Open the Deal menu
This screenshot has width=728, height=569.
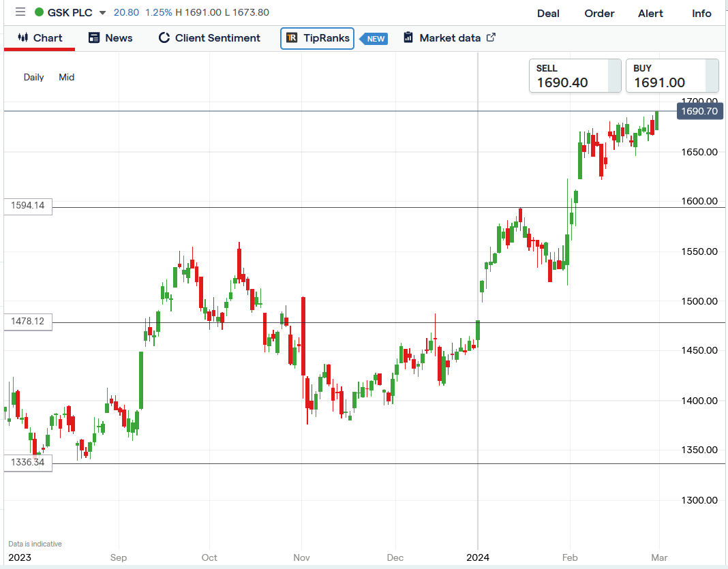click(x=548, y=14)
